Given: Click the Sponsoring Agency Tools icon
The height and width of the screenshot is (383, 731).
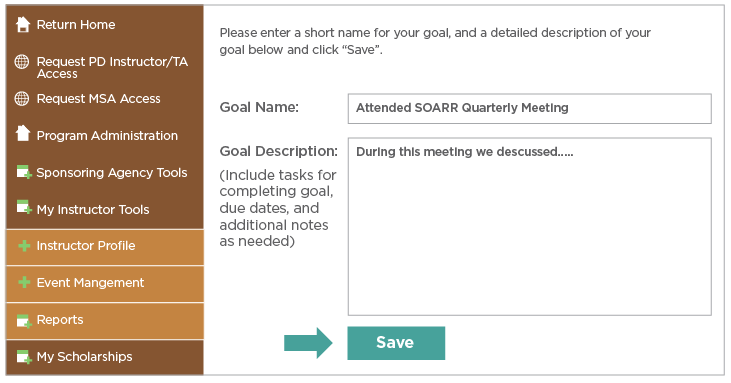Looking at the screenshot, I should (24, 172).
